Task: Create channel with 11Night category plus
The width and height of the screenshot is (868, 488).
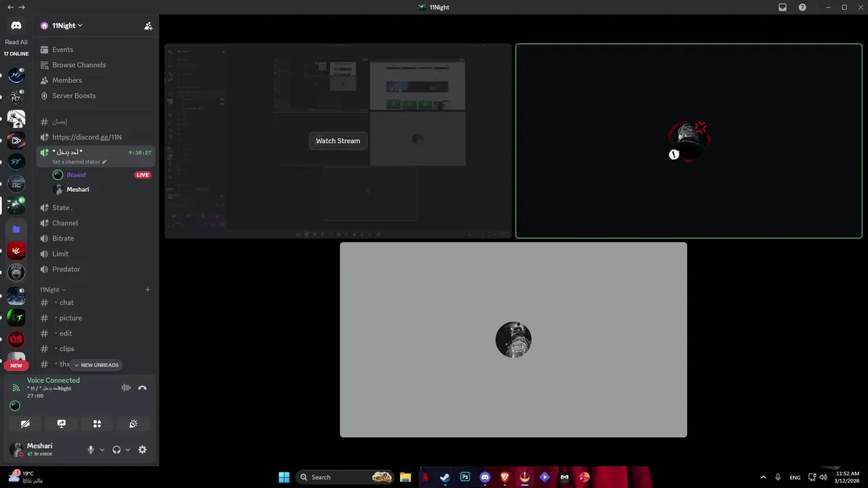Action: pyautogui.click(x=148, y=289)
